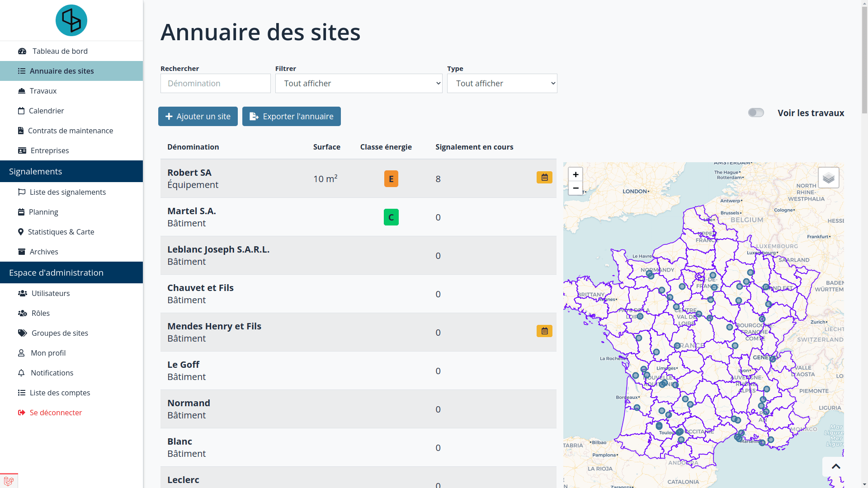Click Ajouter un site button
The width and height of the screenshot is (868, 488).
pyautogui.click(x=198, y=117)
